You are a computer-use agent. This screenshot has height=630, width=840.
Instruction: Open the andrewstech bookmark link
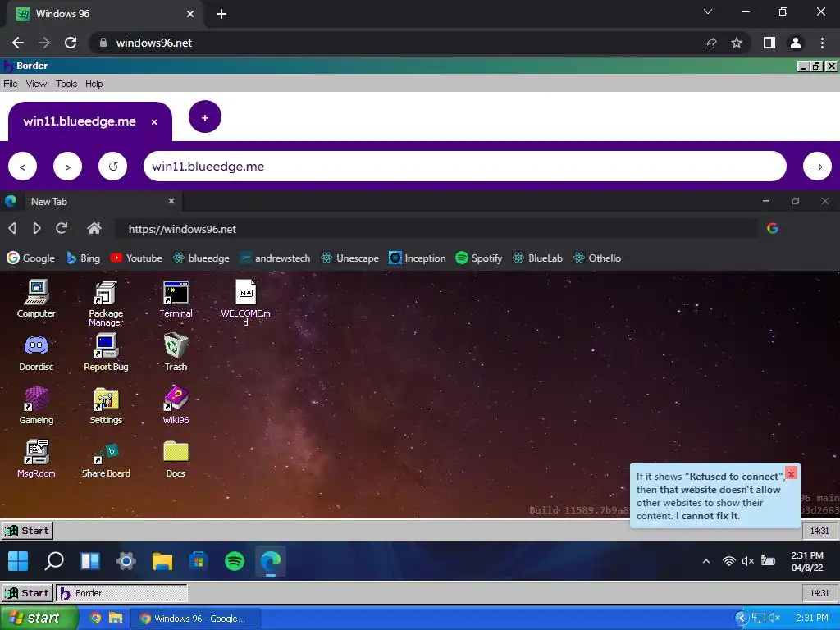pos(275,258)
